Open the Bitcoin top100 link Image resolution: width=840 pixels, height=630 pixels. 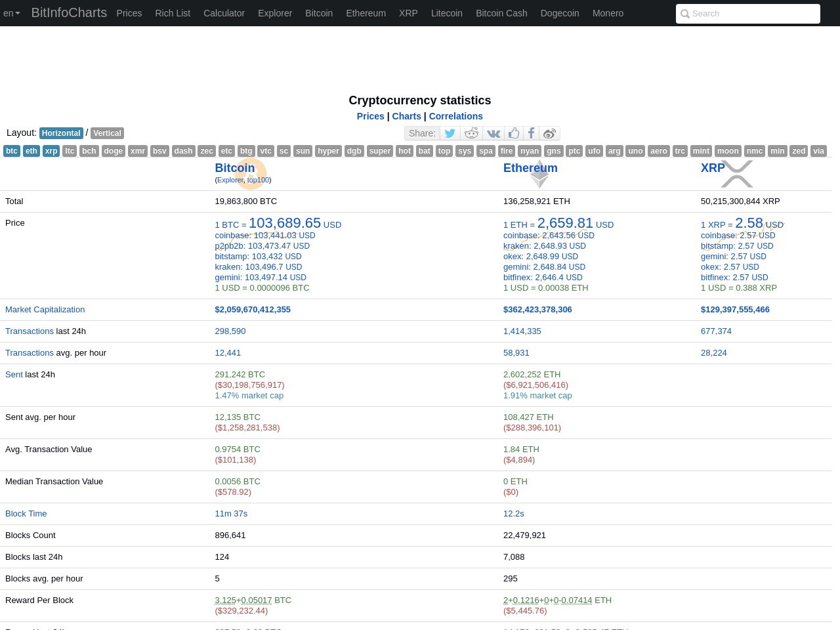click(x=258, y=180)
